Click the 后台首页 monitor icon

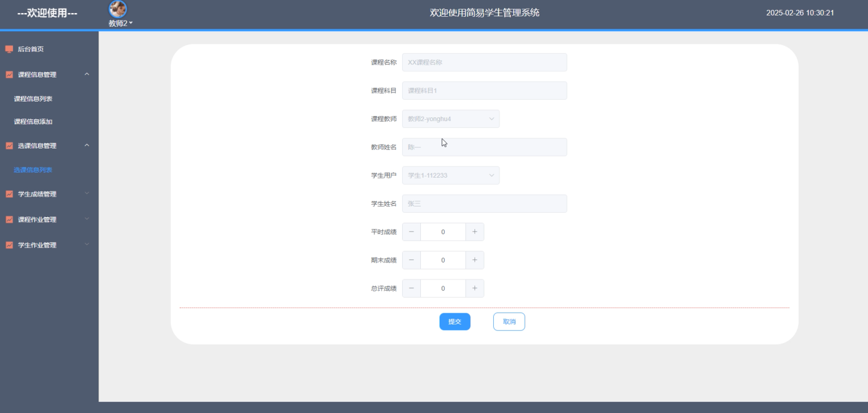pos(9,49)
